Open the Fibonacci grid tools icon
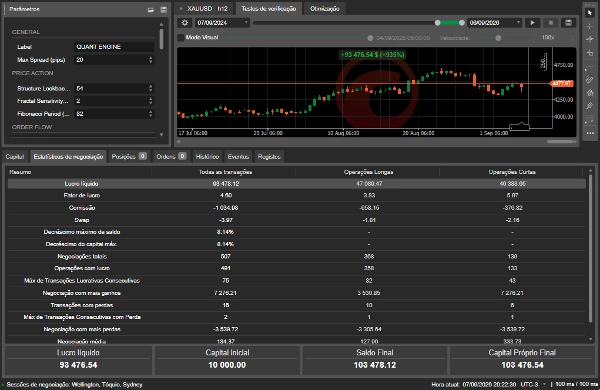Image resolution: width=600 pixels, height=390 pixels. [x=590, y=119]
